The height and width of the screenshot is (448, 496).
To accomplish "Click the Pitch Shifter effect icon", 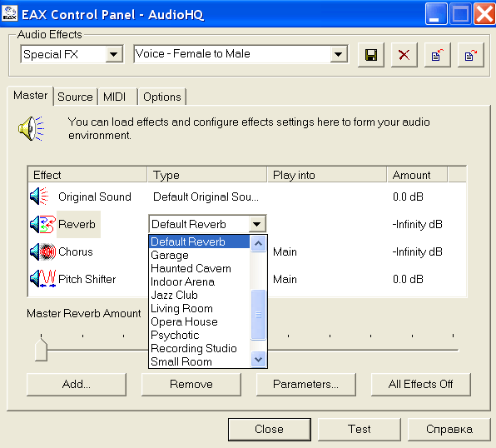I will tap(42, 279).
